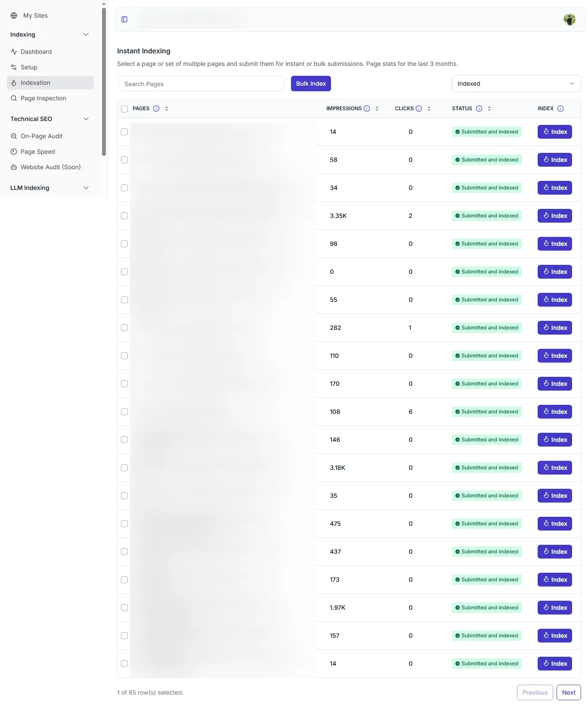This screenshot has height=714, width=588.
Task: Check the row with 98 impressions
Action: (124, 244)
